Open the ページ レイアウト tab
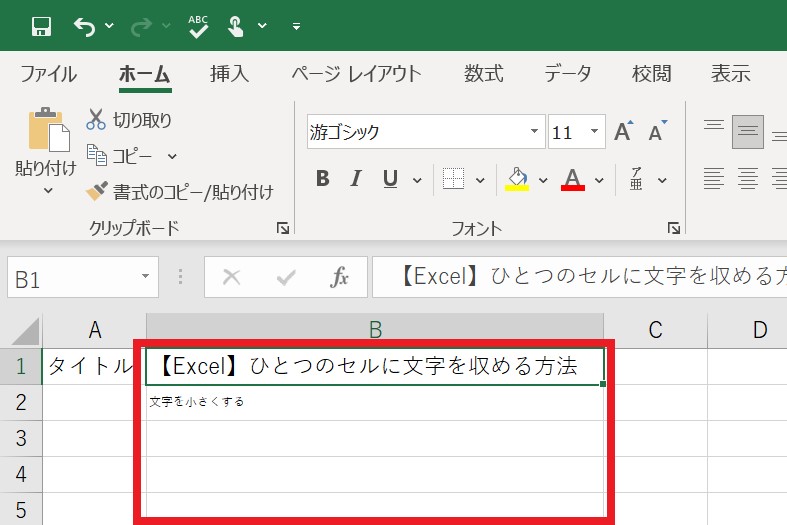This screenshot has height=525, width=787. click(356, 74)
